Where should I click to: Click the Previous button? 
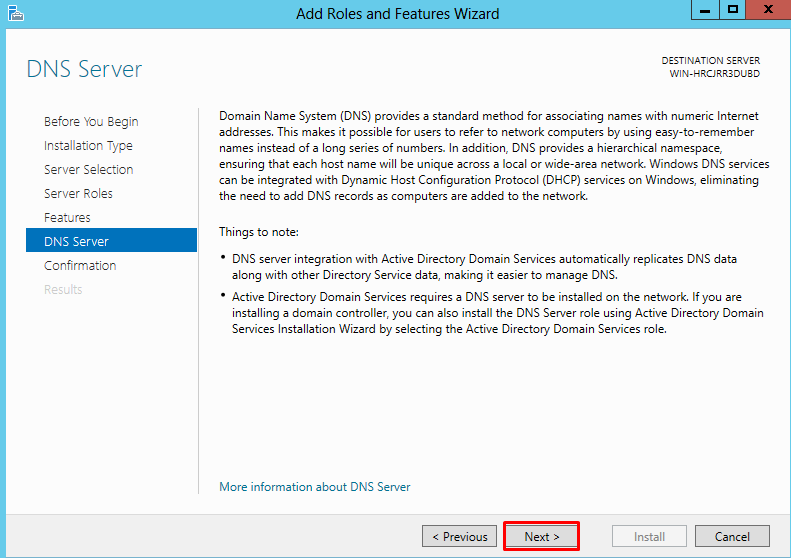pyautogui.click(x=459, y=536)
